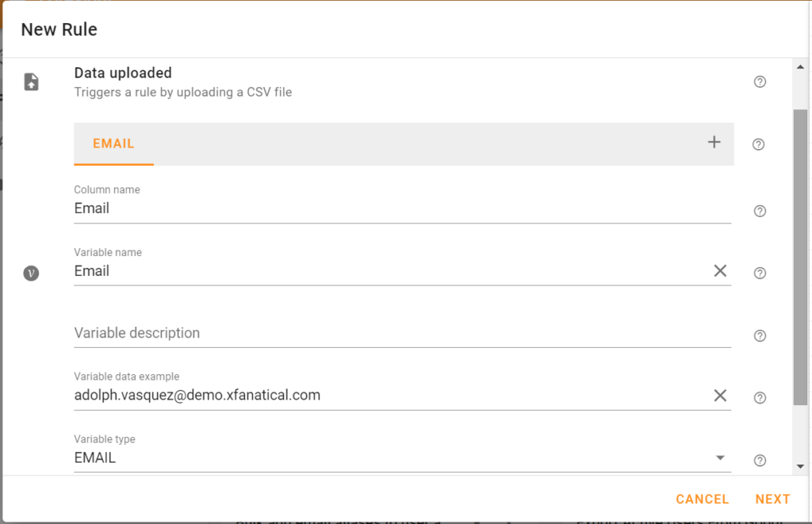The image size is (812, 524).
Task: Click the plus icon to add another column
Action: (x=713, y=143)
